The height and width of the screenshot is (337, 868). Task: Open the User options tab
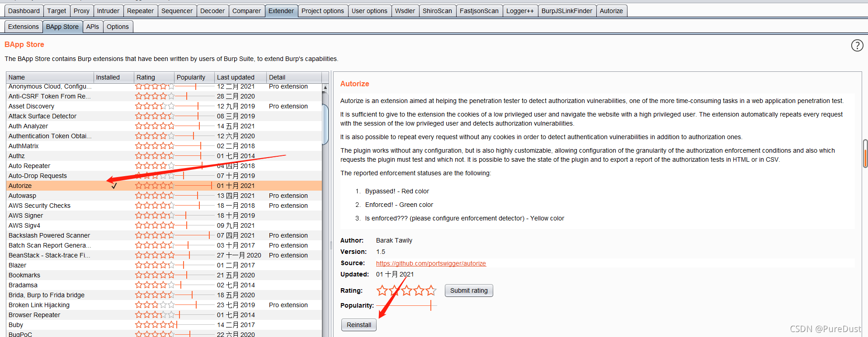[x=369, y=11]
